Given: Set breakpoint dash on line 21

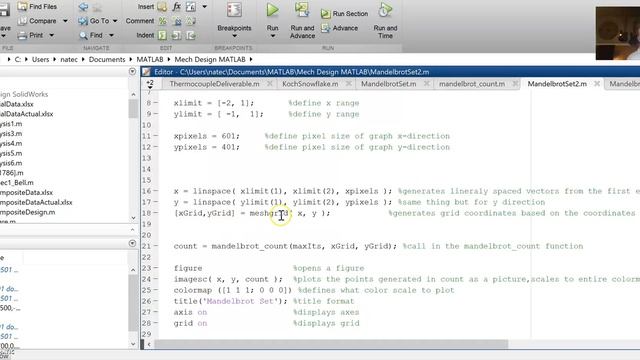Looking at the screenshot, I should click(156, 246).
